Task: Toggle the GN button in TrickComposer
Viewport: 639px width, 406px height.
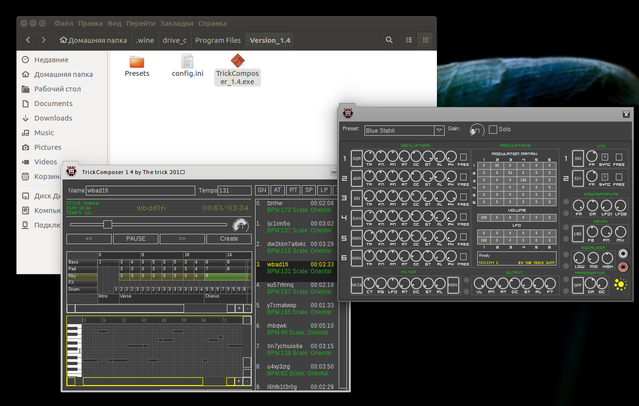Action: click(x=262, y=189)
